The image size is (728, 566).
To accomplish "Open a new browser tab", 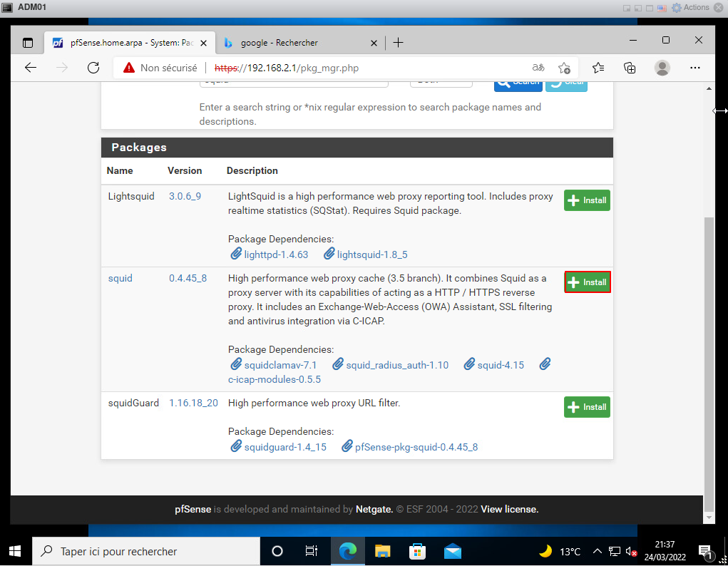I will pyautogui.click(x=398, y=43).
